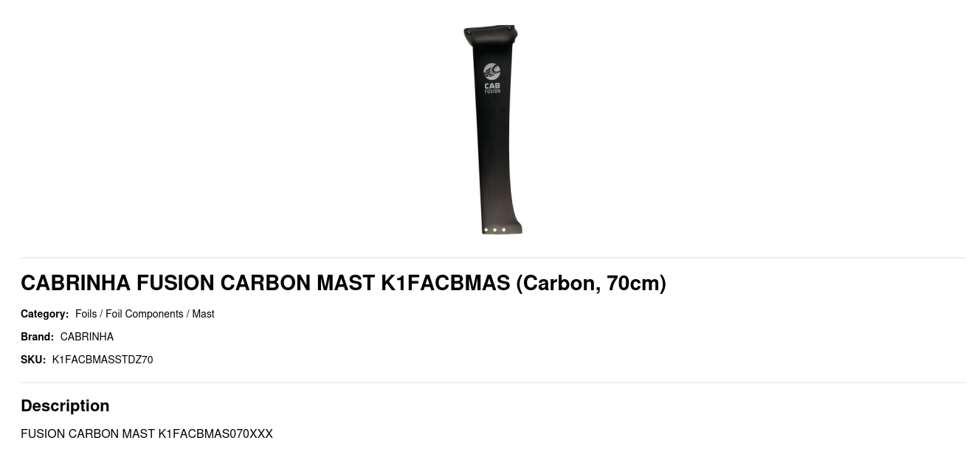The image size is (980, 463).
Task: Click the "(Carbon, 70cm)" variant text in the title
Action: [x=591, y=283]
